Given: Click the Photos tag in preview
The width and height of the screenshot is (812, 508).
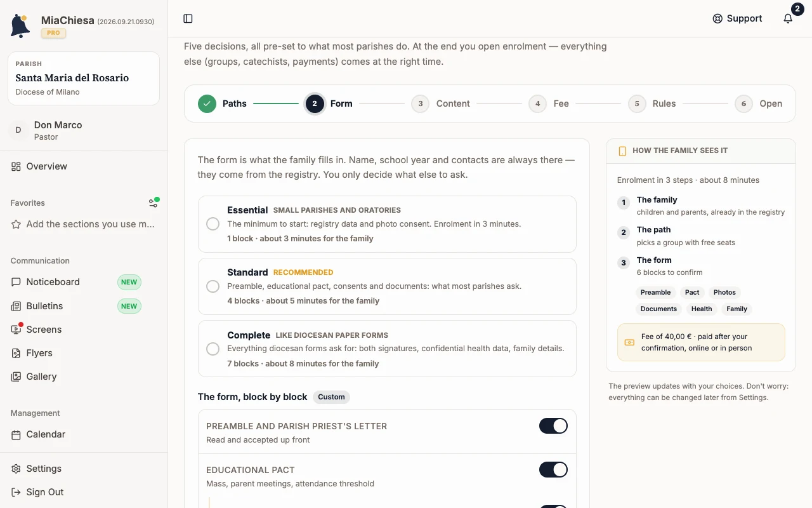Looking at the screenshot, I should click(x=724, y=292).
